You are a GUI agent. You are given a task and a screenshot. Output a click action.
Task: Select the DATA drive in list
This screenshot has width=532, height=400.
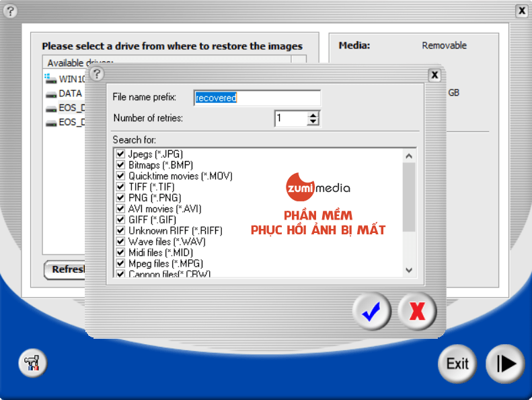pyautogui.click(x=70, y=94)
